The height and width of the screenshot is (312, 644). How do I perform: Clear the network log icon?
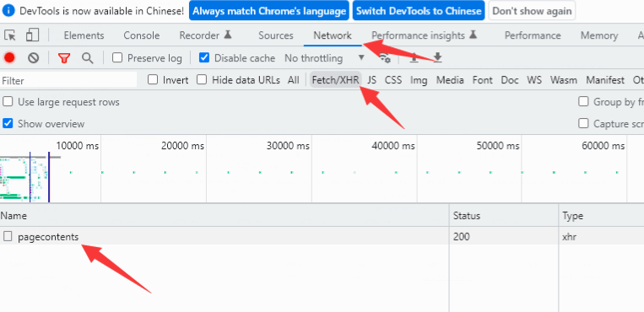click(x=33, y=58)
